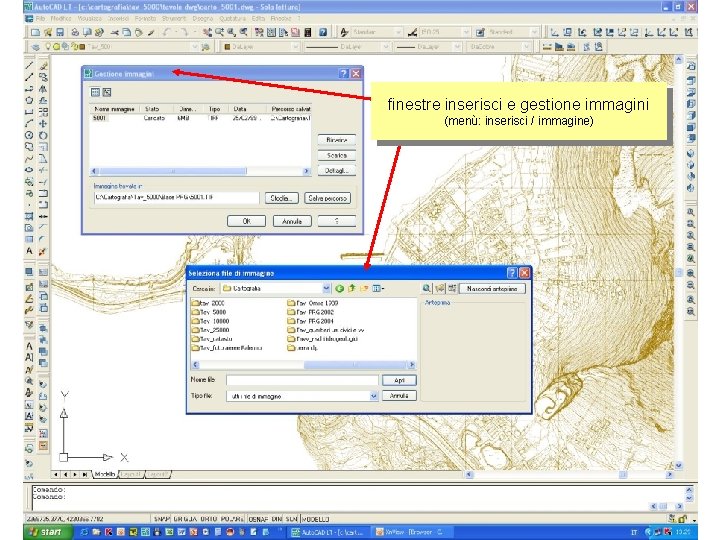Open the Standard text style dropdown
720x540 pixels.
click(x=398, y=32)
